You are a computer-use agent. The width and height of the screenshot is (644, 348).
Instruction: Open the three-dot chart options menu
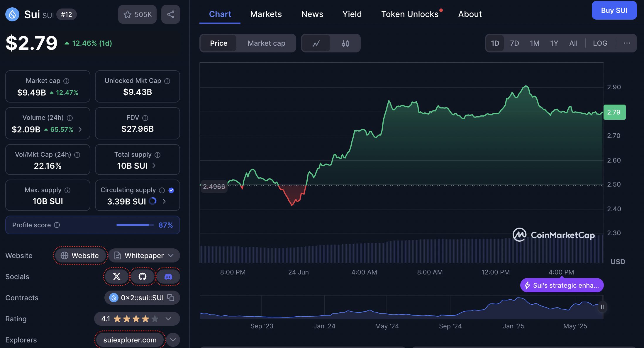point(627,43)
